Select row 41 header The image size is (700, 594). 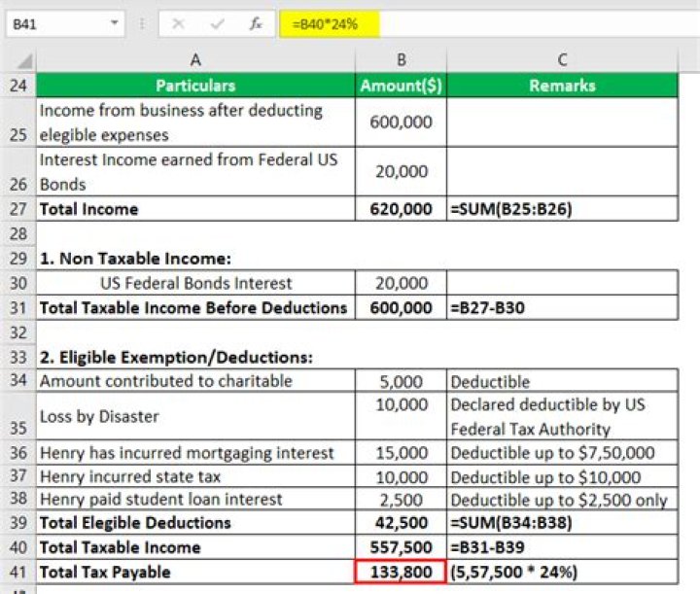18,572
